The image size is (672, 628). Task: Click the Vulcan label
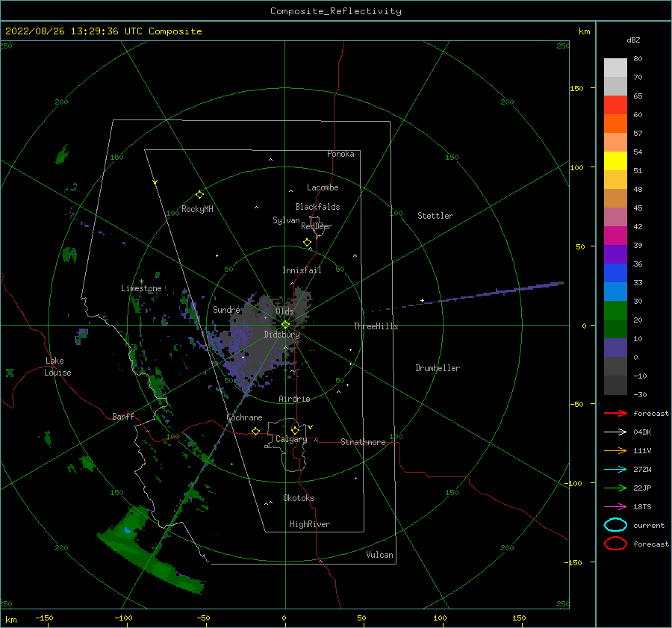[380, 555]
